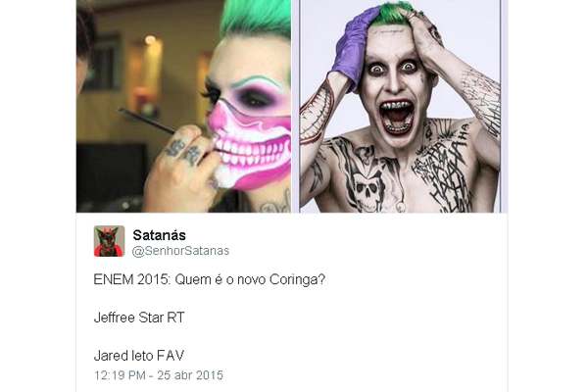
Task: Click the makeup brush in left photo
Action: [x=146, y=121]
